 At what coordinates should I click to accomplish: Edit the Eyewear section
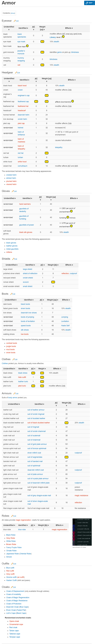pyautogui.click(x=17, y=21)
